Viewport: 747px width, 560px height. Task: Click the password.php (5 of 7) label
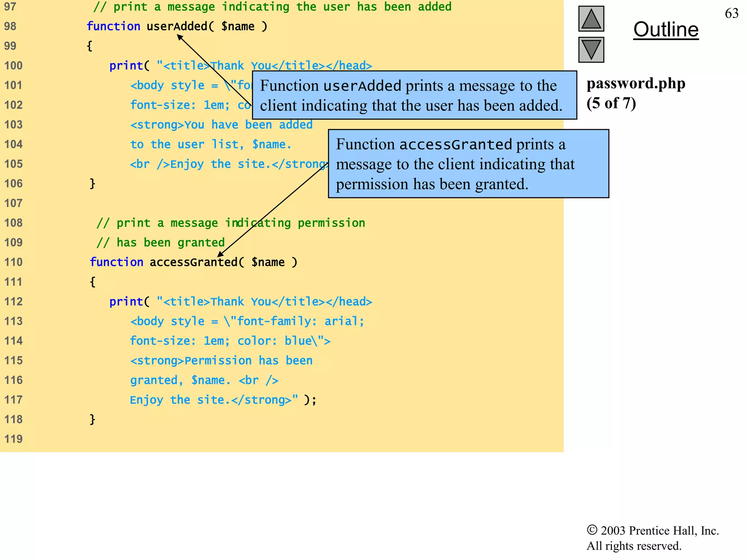635,93
